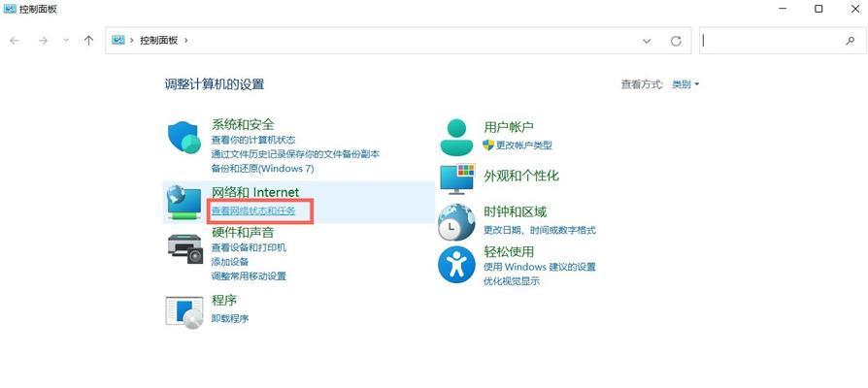The image size is (868, 388).
Task: Click 控制面板 breadcrumb in address bar
Action: click(159, 41)
